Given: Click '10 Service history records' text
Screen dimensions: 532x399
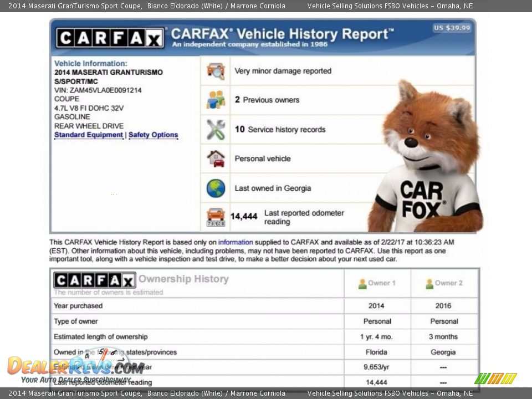Looking at the screenshot, I should (280, 129).
